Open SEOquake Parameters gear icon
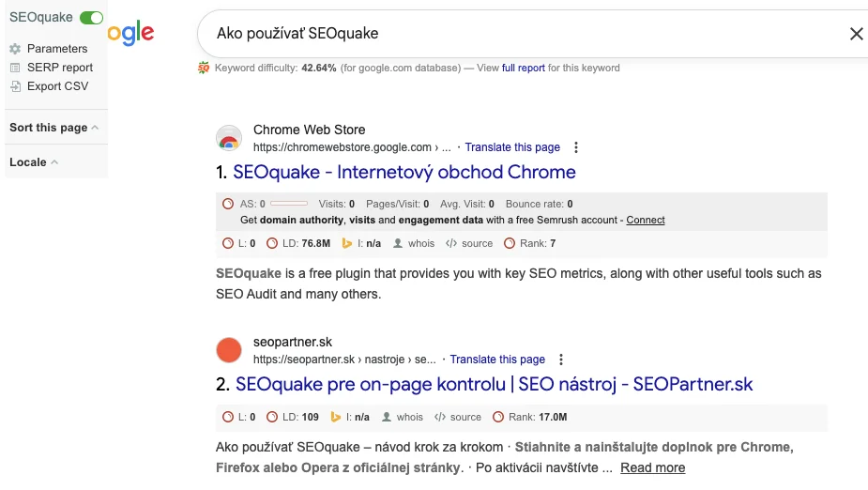Image resolution: width=868 pixels, height=490 pixels. click(15, 49)
